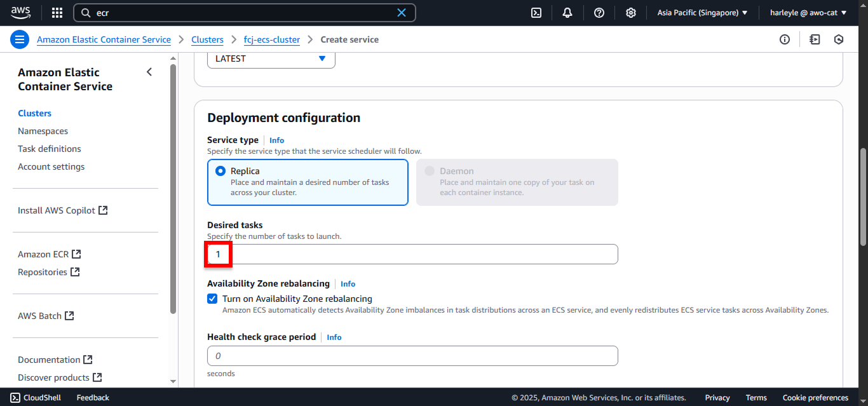Click the magnifier icon in search bar
The image size is (868, 406).
(86, 13)
